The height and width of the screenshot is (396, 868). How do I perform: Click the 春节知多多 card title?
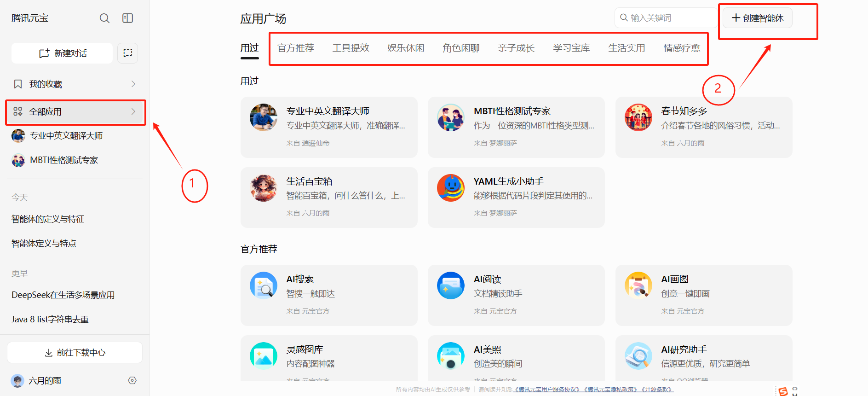coord(684,111)
